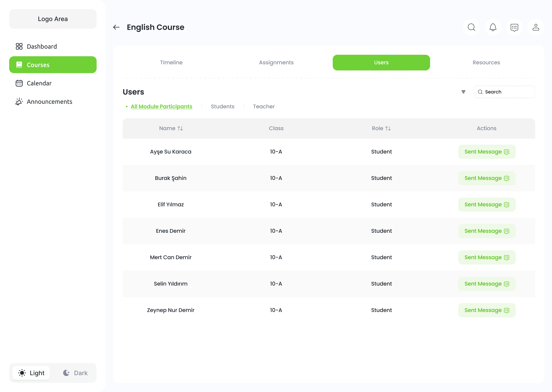The height and width of the screenshot is (392, 552).
Task: Click the users Search input field
Action: coord(508,92)
